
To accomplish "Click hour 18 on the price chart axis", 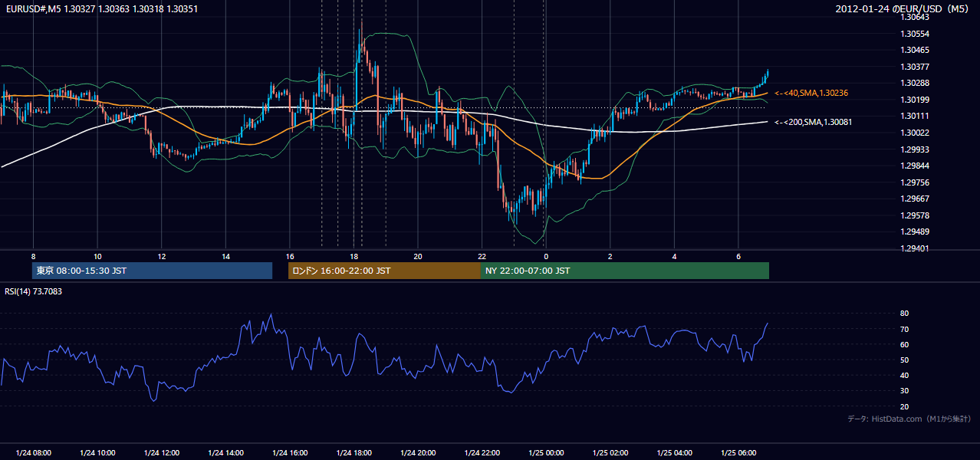I will pos(354,256).
